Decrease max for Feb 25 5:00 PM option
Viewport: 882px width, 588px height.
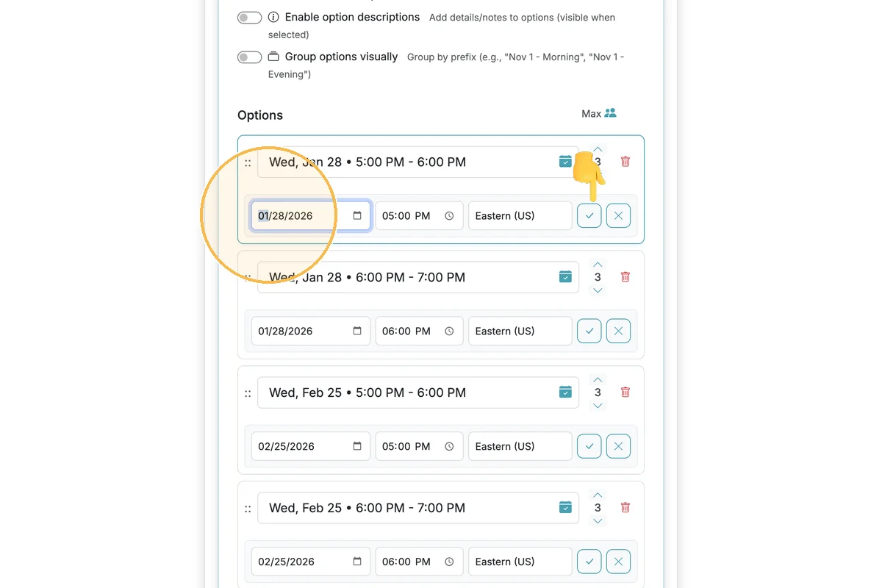pos(598,406)
